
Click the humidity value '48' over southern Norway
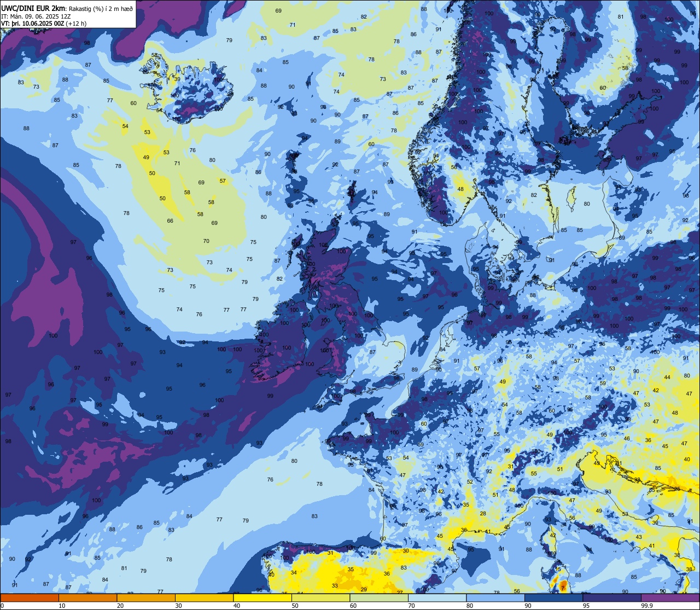point(460,189)
